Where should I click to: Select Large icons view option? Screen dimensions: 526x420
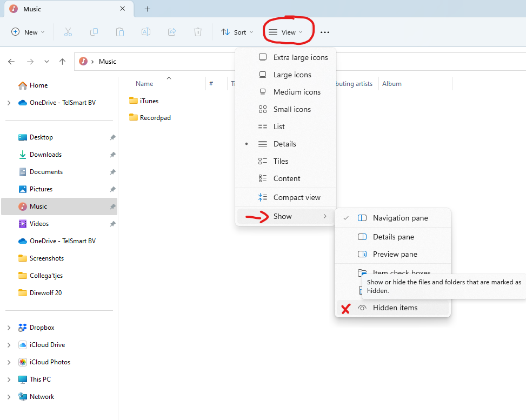[292, 75]
